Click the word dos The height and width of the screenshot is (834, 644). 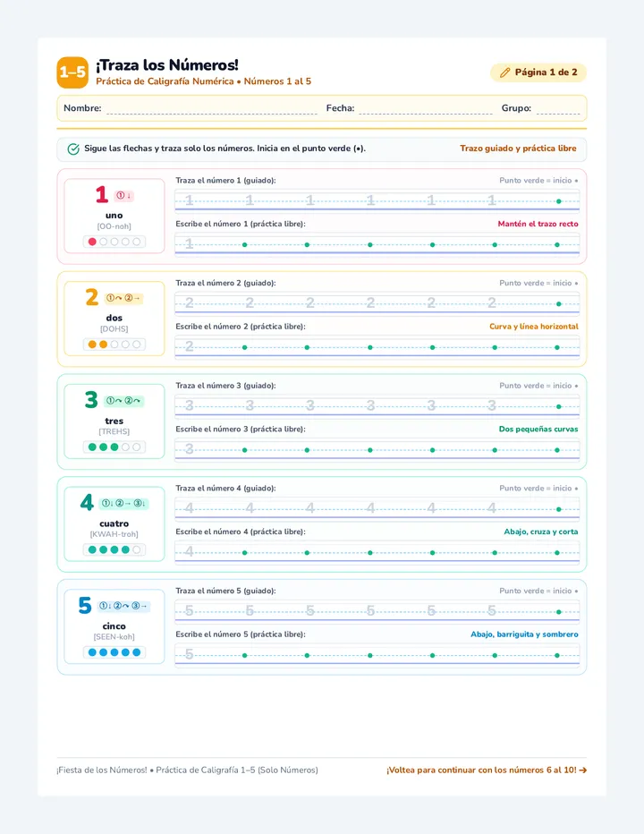click(x=114, y=318)
